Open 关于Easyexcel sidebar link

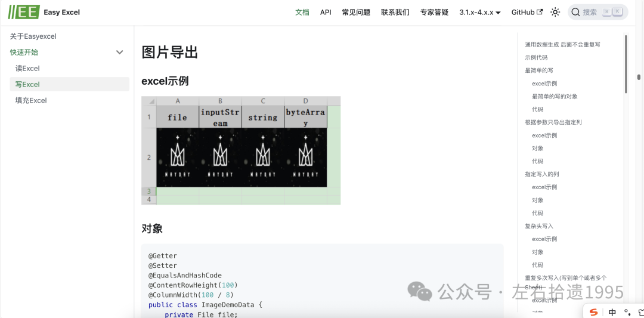[x=33, y=36]
